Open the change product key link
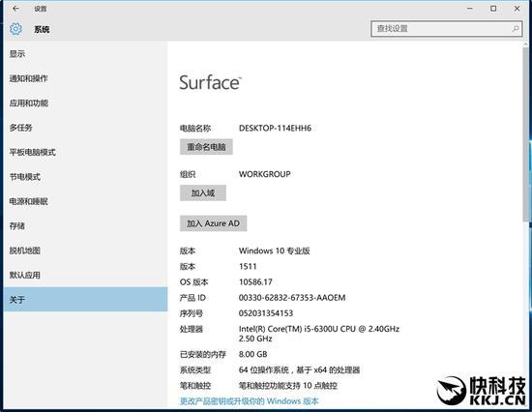The width and height of the screenshot is (532, 412). coord(249,401)
